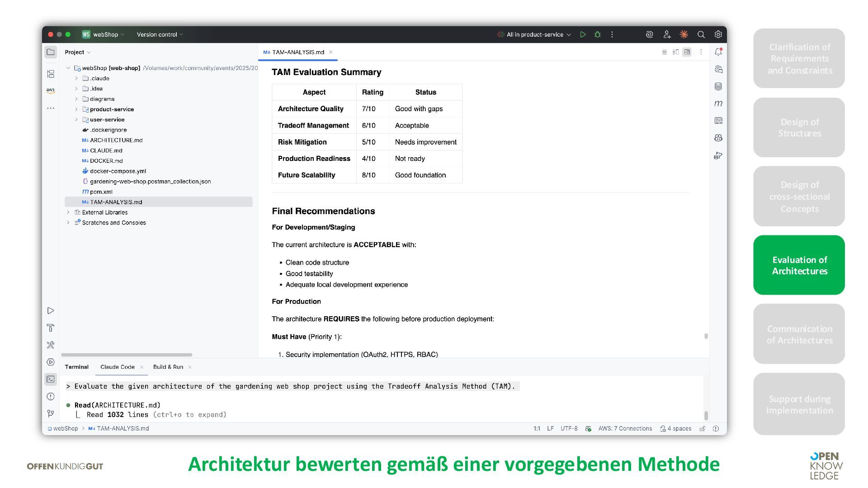This screenshot has height=488, width=868.
Task: Open IDE settings gear icon
Action: pos(718,34)
